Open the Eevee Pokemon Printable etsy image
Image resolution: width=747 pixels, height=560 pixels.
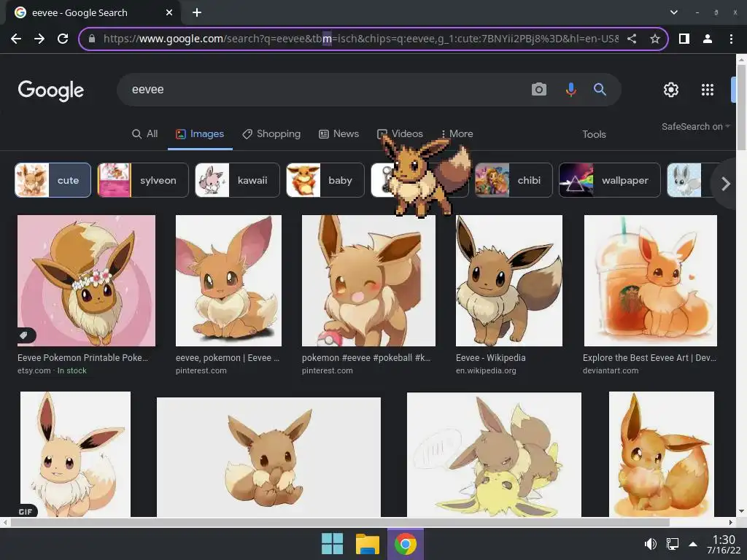pyautogui.click(x=86, y=281)
